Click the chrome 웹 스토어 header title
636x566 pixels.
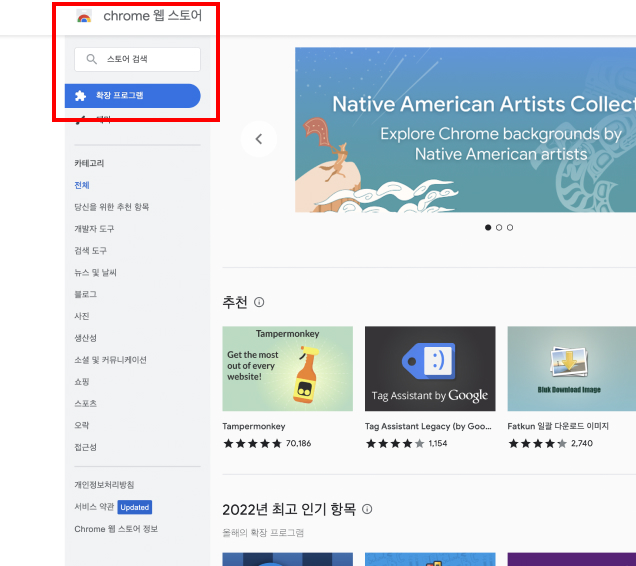[x=153, y=16]
